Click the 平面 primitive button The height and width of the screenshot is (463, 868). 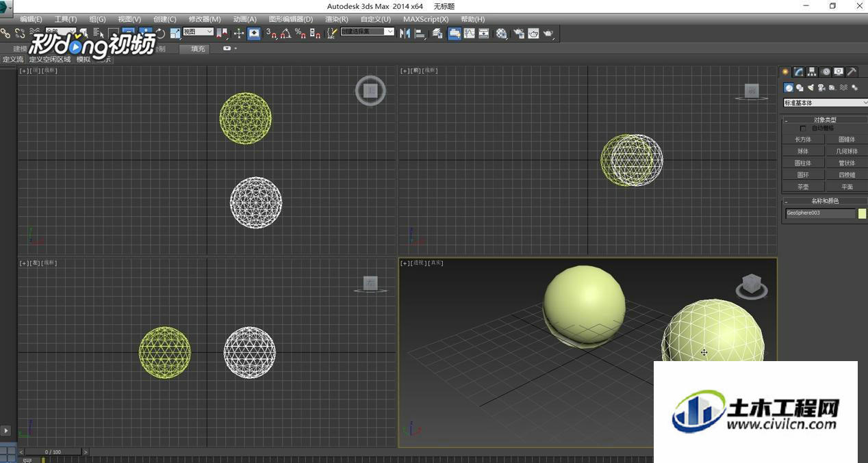847,187
